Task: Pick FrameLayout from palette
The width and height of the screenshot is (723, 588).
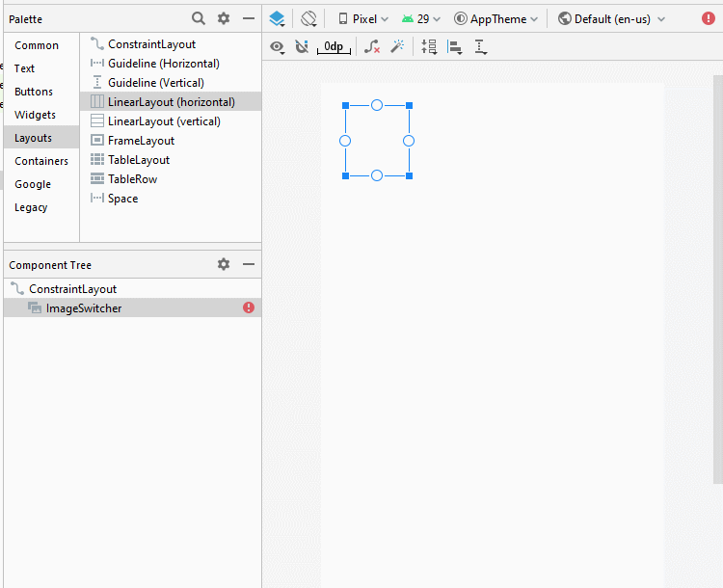Action: click(x=171, y=140)
